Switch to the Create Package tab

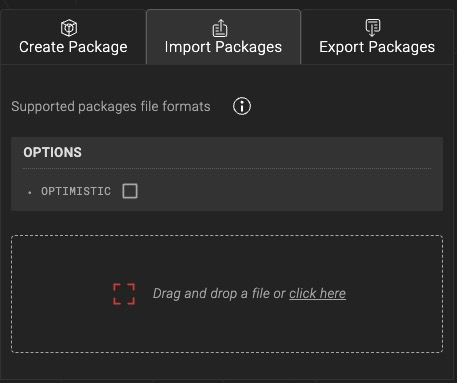(x=73, y=37)
